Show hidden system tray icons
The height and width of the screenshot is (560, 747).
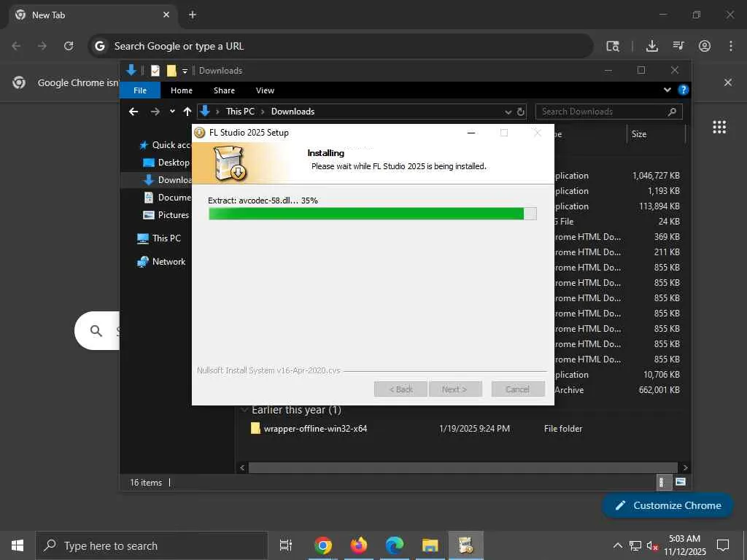click(617, 545)
